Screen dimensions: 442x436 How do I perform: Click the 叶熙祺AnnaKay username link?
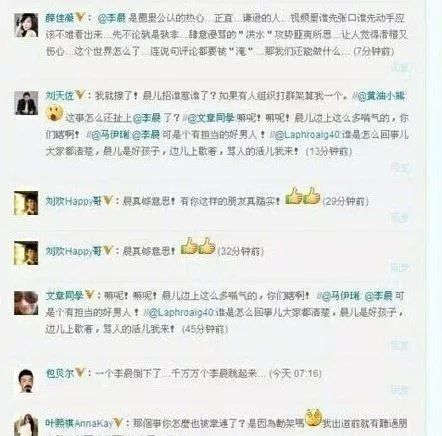tap(79, 423)
